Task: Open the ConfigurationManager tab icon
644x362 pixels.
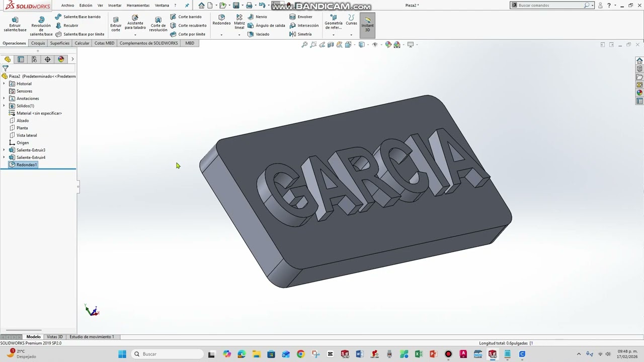Action: [34, 59]
